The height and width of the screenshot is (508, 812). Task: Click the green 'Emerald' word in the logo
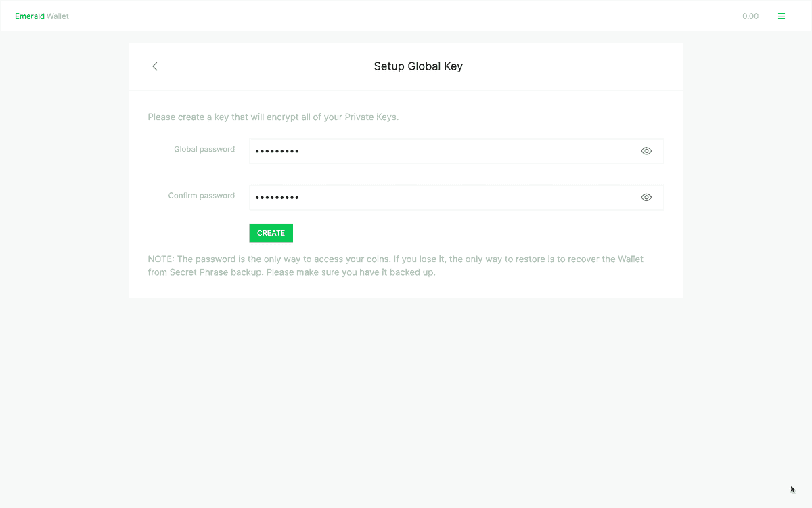pos(30,16)
